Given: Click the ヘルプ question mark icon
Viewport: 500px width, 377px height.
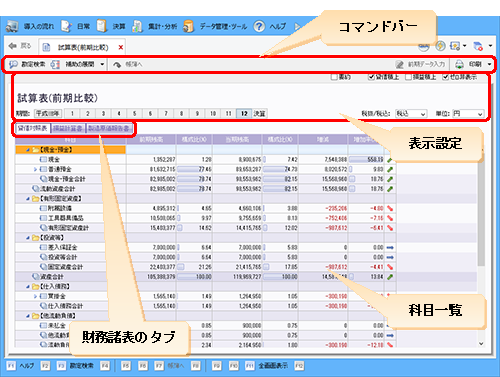Looking at the screenshot, I should [259, 26].
